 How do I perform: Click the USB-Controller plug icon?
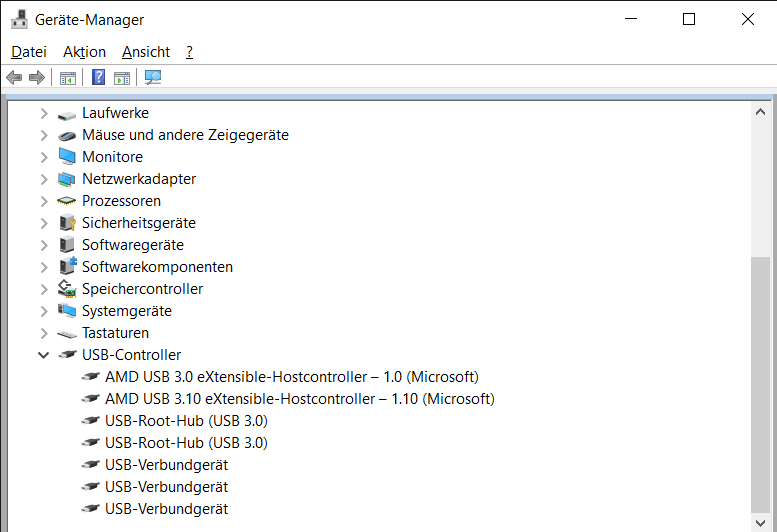coord(67,354)
